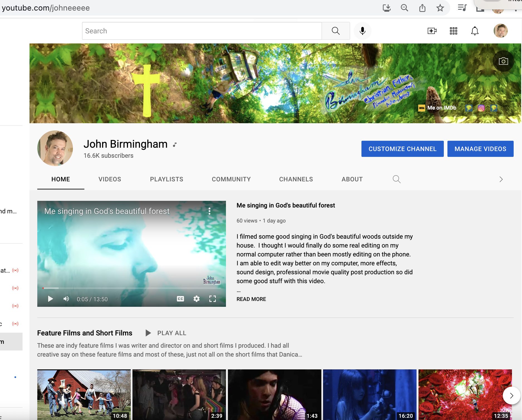Click the MANAGE VIDEOS button

pos(480,149)
